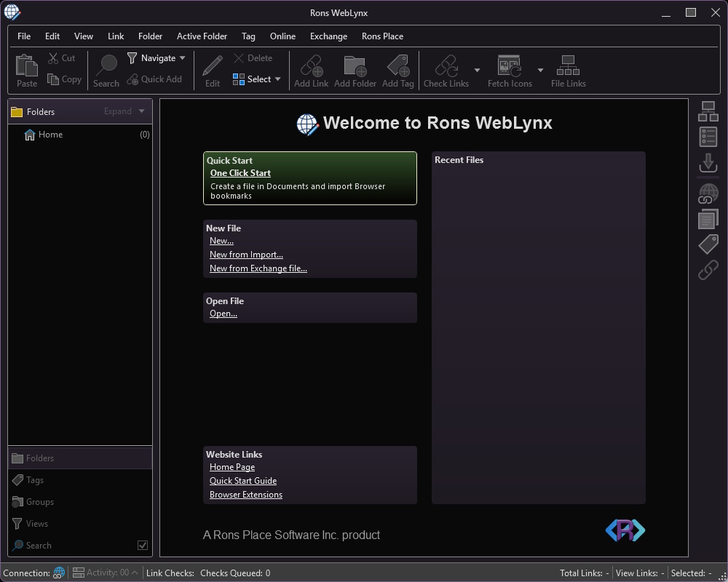Screen dimensions: 728x582
Task: Open the Navigate dropdown
Action: coord(157,58)
